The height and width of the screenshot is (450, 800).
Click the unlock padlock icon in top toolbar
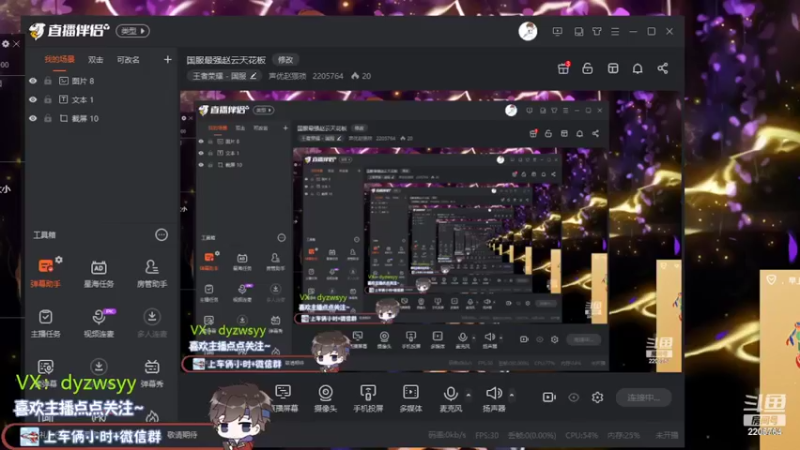[587, 68]
